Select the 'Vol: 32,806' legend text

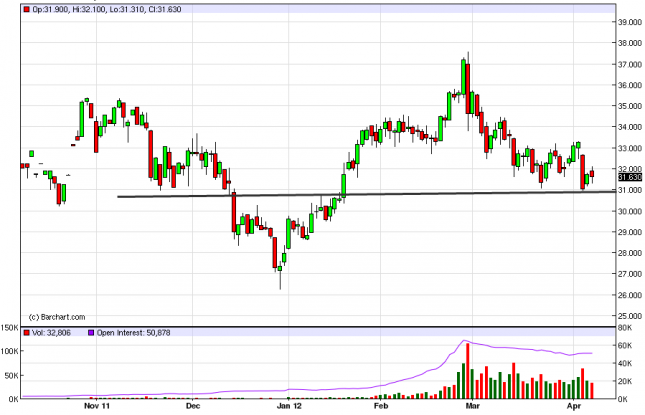[51, 332]
